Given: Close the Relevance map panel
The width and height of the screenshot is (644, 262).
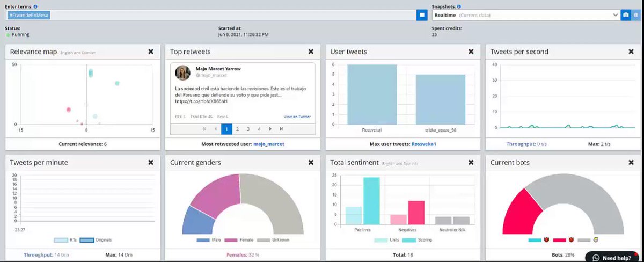Looking at the screenshot, I should [x=151, y=52].
